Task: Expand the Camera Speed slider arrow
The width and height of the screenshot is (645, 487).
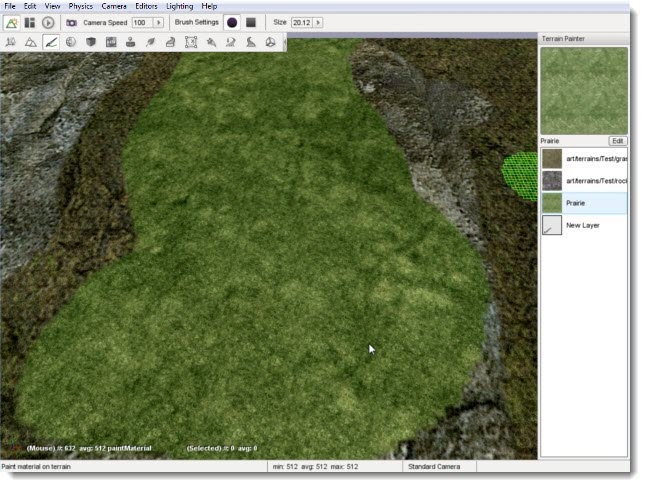Action: (158, 22)
